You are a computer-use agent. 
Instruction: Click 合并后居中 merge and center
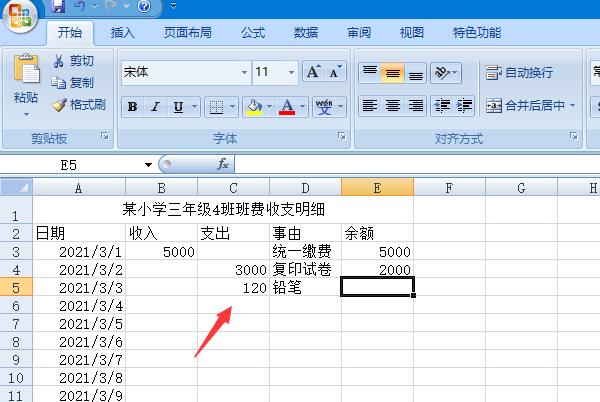point(525,105)
